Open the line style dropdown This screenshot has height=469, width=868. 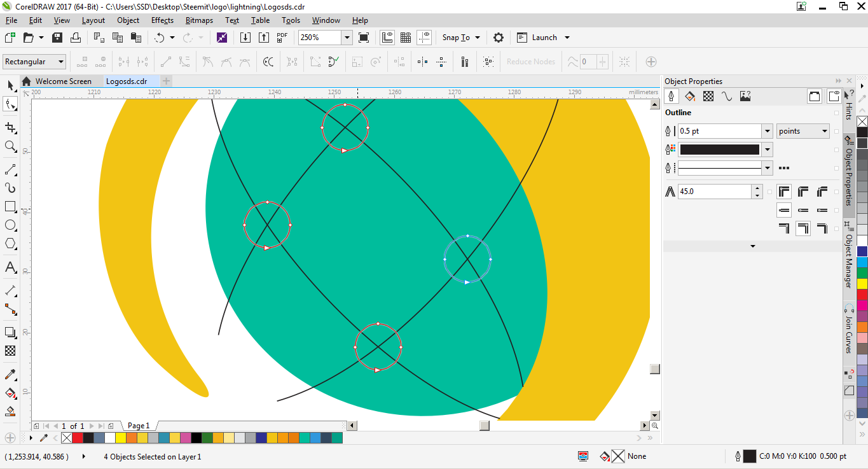768,168
